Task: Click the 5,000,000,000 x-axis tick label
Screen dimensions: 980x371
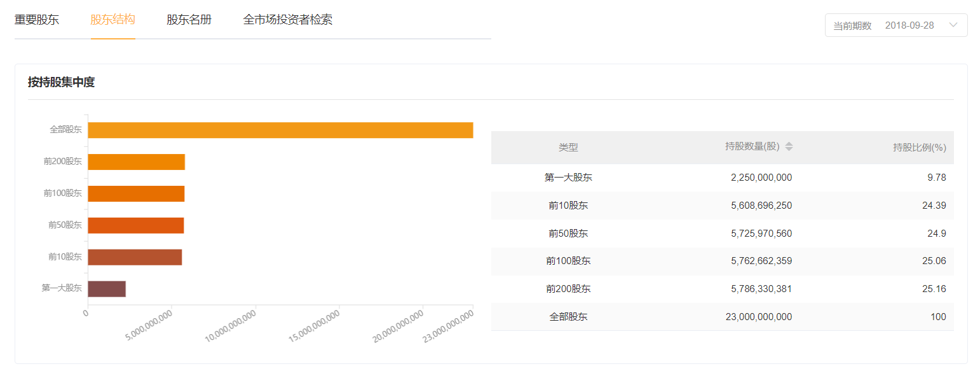Action: (149, 325)
